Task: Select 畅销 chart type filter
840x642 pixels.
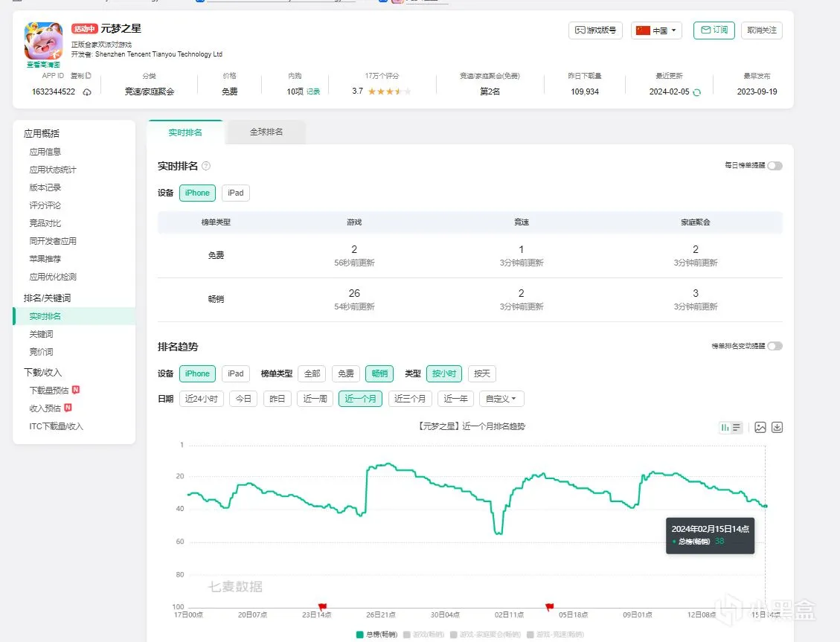Action: (379, 373)
